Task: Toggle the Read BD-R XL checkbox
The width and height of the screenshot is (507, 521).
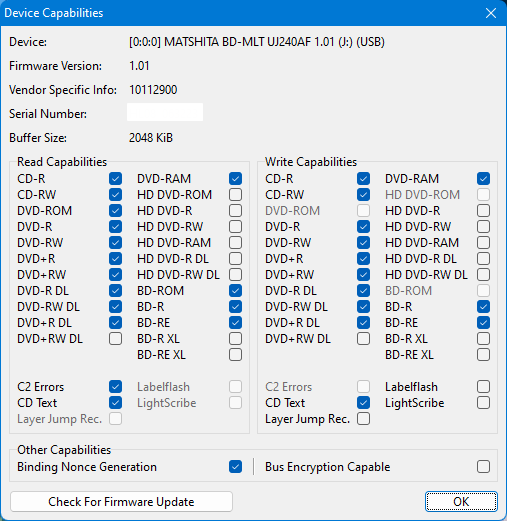Action: click(x=235, y=339)
